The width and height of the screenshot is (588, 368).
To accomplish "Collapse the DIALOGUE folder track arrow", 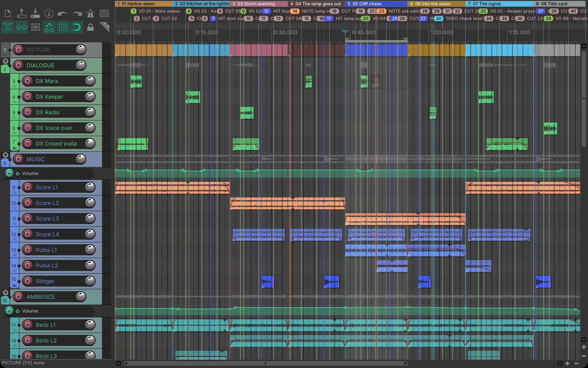I will pos(5,61).
